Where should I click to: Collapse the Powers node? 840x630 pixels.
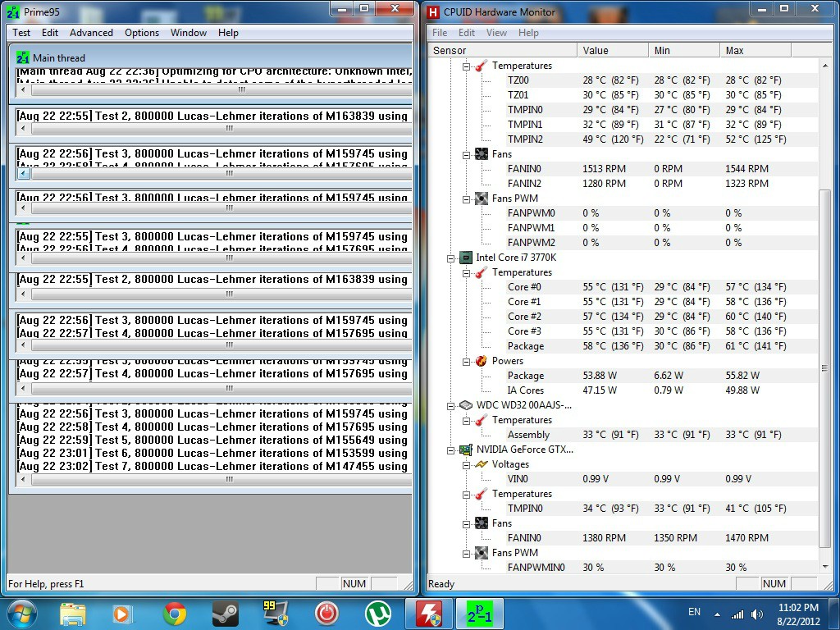tap(466, 362)
